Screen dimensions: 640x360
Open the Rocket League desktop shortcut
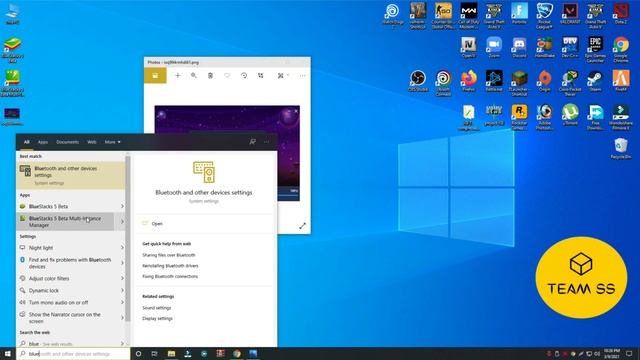544,16
